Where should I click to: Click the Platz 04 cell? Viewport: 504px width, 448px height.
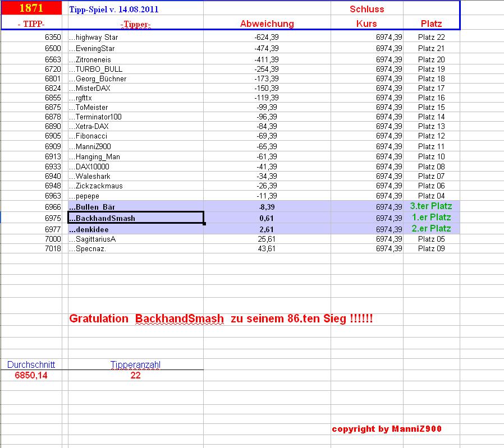[432, 196]
